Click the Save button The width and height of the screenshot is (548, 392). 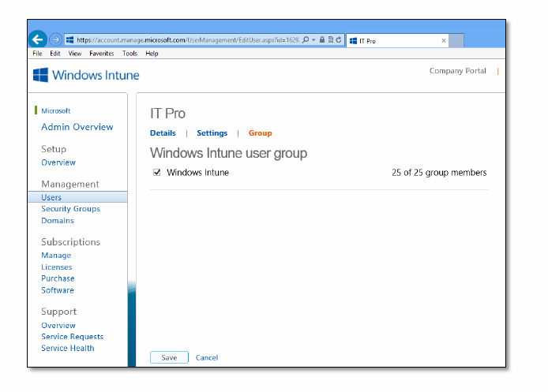(x=169, y=357)
